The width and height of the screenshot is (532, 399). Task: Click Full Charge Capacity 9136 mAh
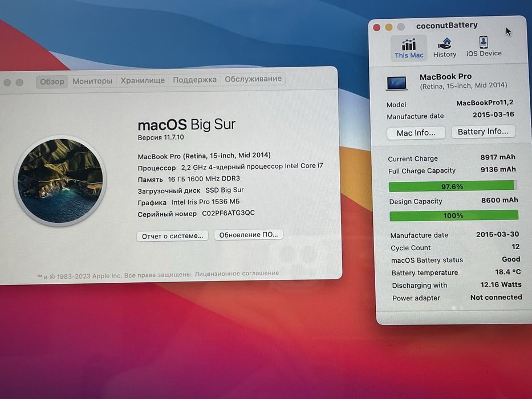(498, 169)
